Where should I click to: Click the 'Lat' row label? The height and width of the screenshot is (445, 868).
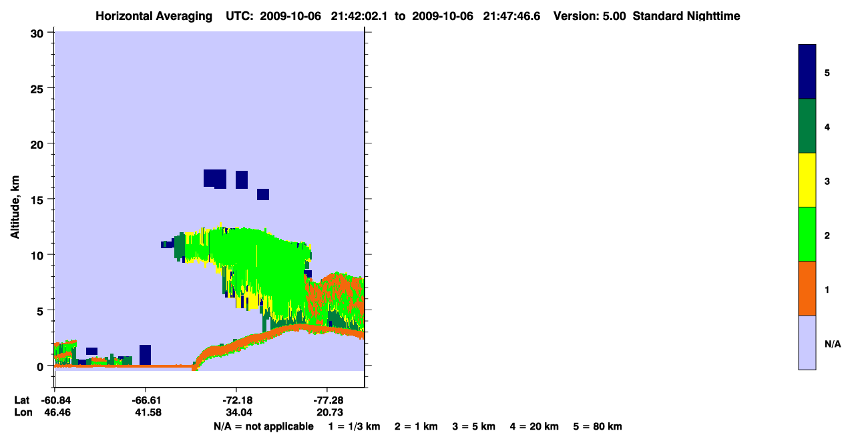tap(22, 400)
